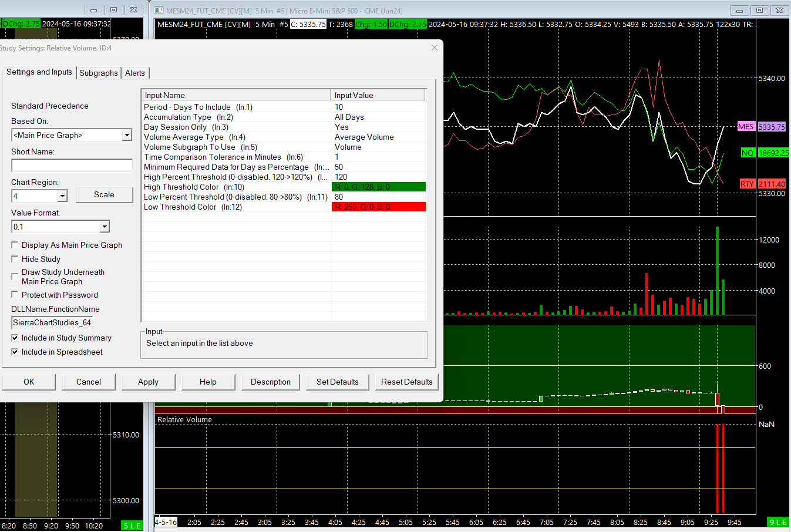Open the Value Format dropdown
Image resolution: width=791 pixels, height=532 pixels.
(x=105, y=227)
